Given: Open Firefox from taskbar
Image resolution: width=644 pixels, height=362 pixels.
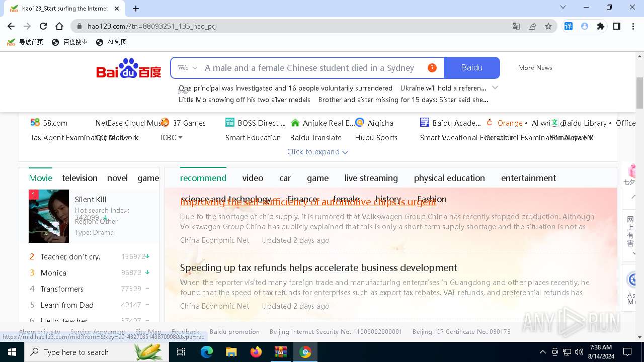Looking at the screenshot, I should tap(256, 352).
